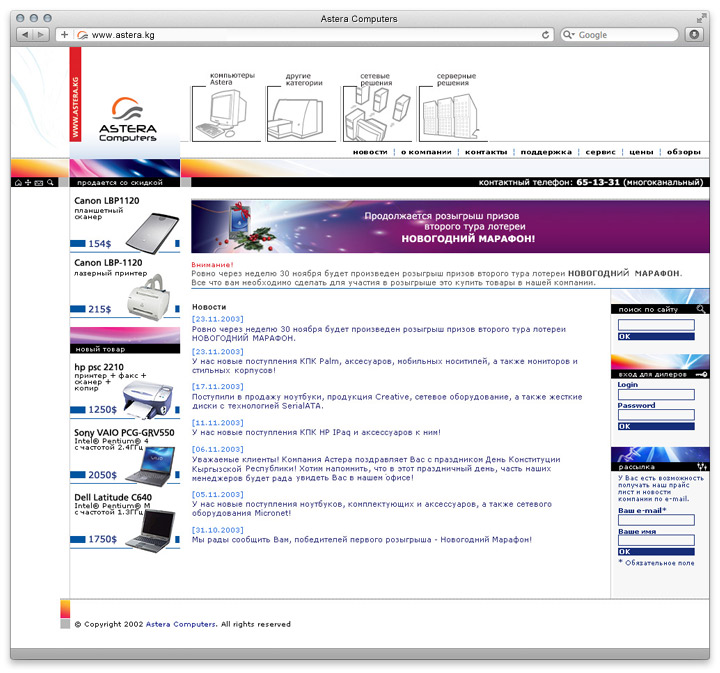Click the Astera Computers logo
This screenshot has height=673, width=720.
coord(128,119)
